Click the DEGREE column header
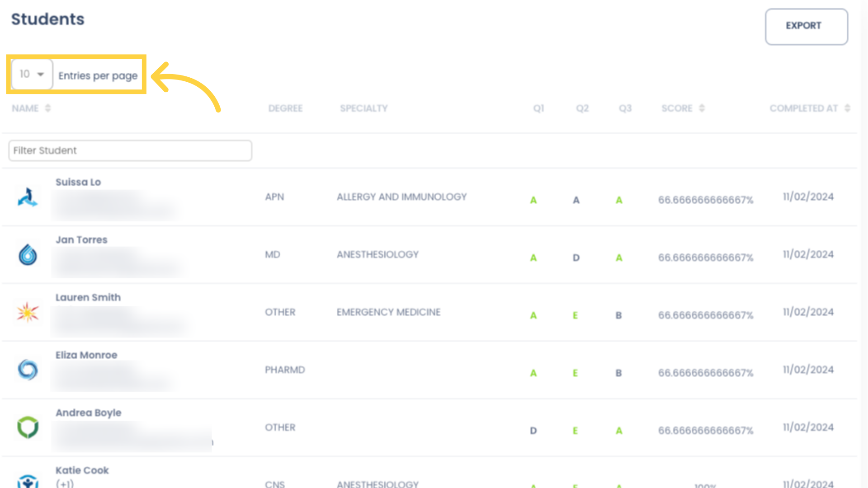Screen dimensions: 868x488 (286, 108)
